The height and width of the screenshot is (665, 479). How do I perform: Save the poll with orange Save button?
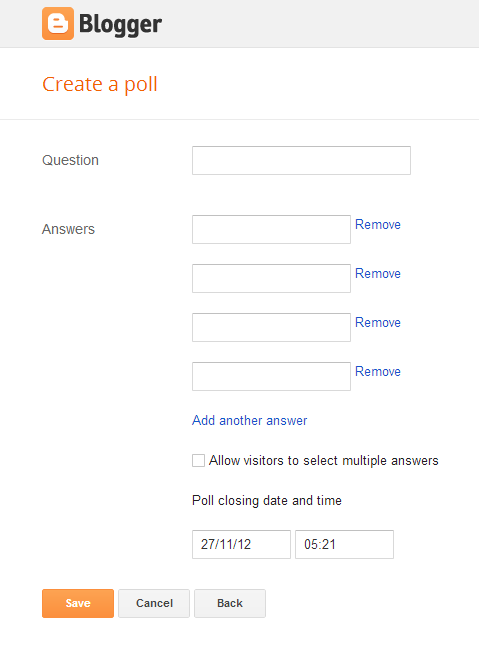coord(78,603)
